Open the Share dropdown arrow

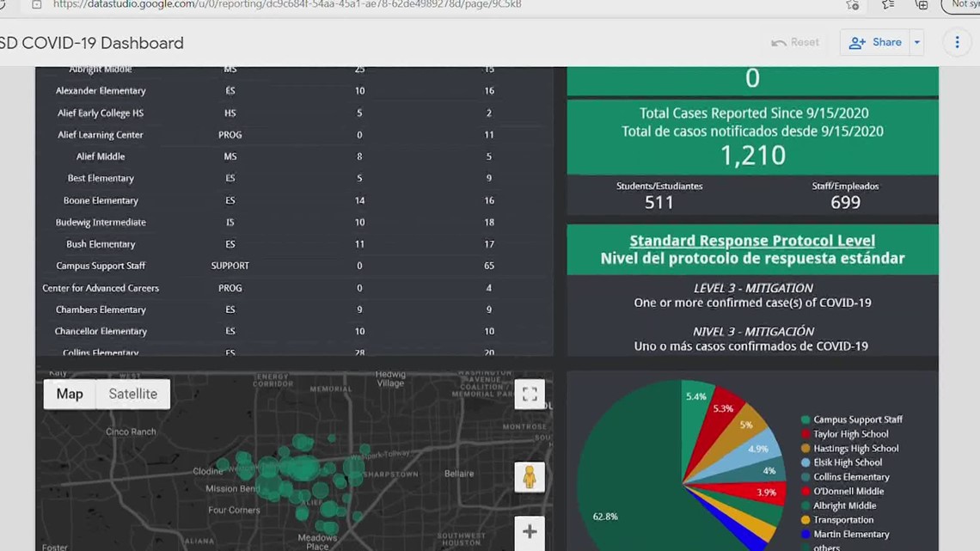click(916, 41)
